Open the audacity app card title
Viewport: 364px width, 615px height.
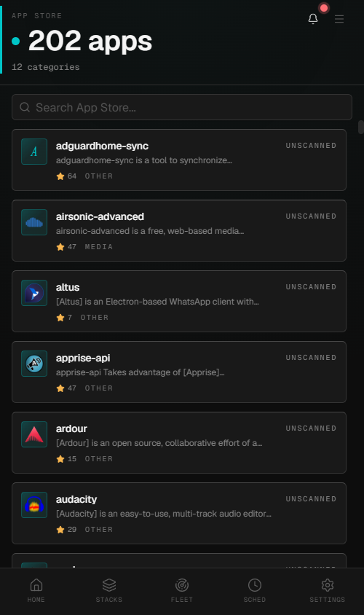point(76,499)
